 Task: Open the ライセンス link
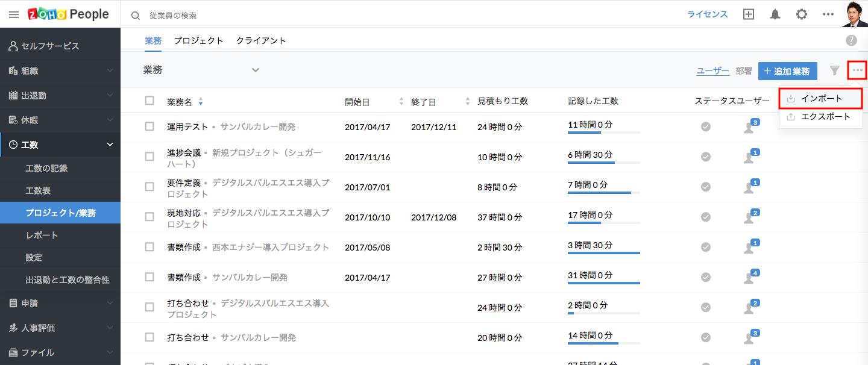point(708,14)
